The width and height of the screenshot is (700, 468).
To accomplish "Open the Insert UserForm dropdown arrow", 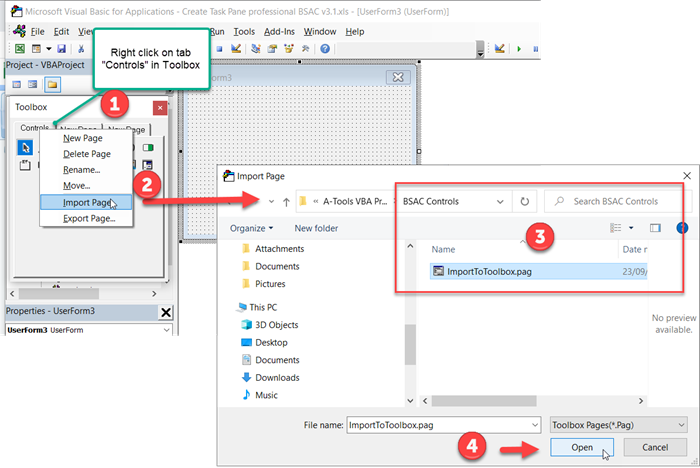I will pos(48,49).
